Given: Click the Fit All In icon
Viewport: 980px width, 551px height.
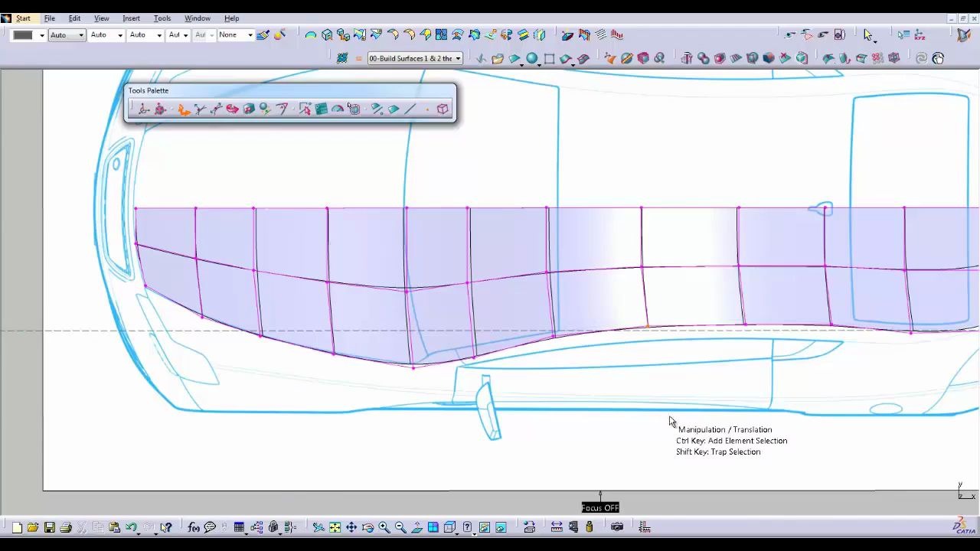Looking at the screenshot, I should point(335,527).
